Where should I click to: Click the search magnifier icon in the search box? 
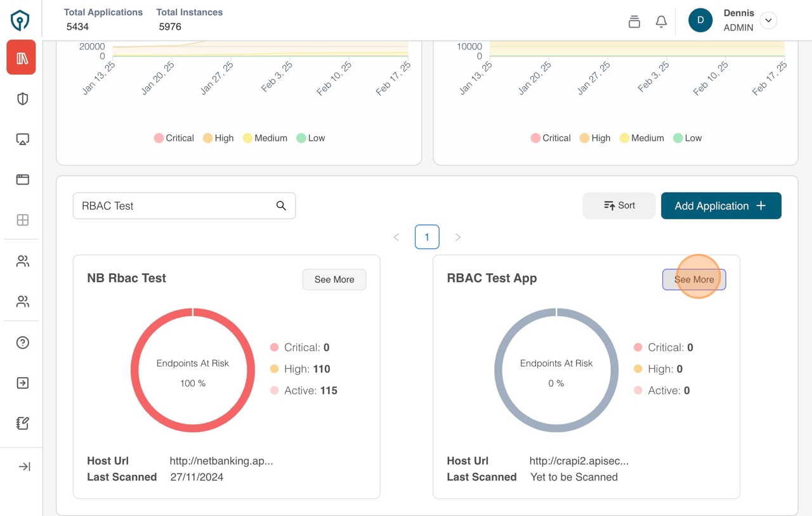281,206
